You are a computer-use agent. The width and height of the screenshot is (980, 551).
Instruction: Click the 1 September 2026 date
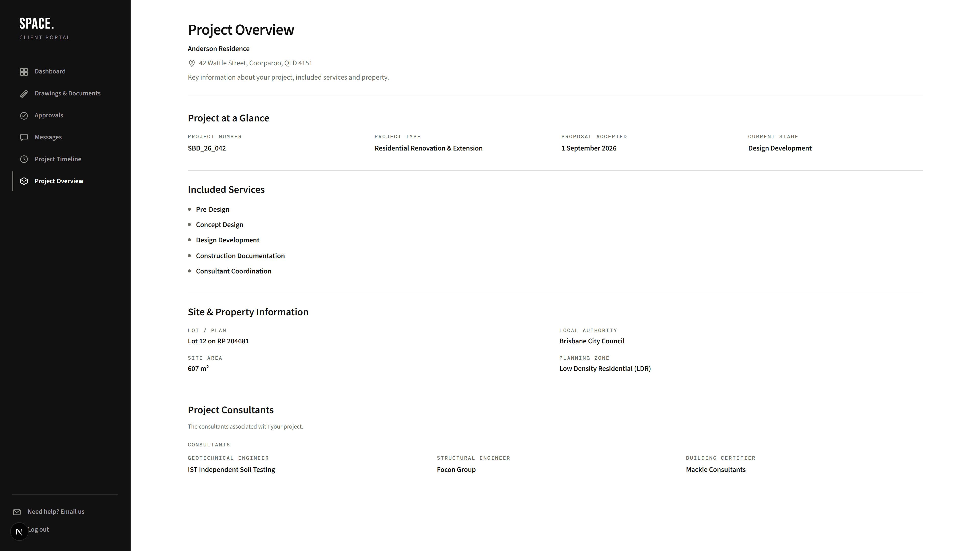click(589, 148)
